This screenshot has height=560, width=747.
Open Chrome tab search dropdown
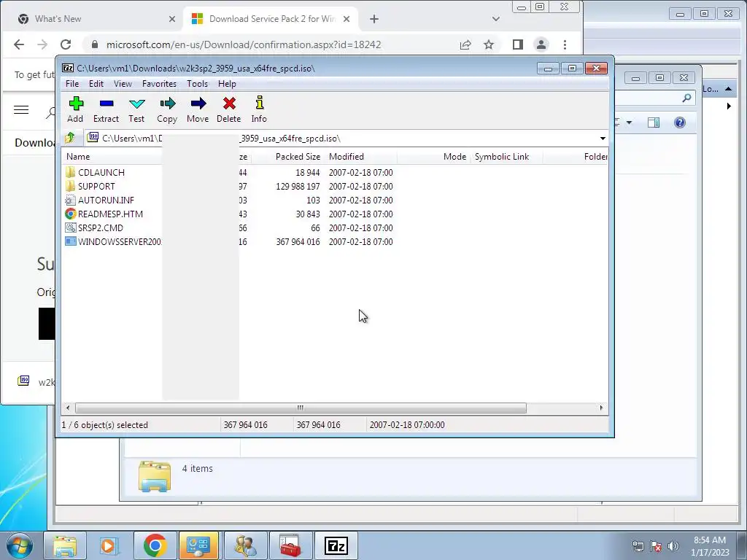click(x=496, y=19)
